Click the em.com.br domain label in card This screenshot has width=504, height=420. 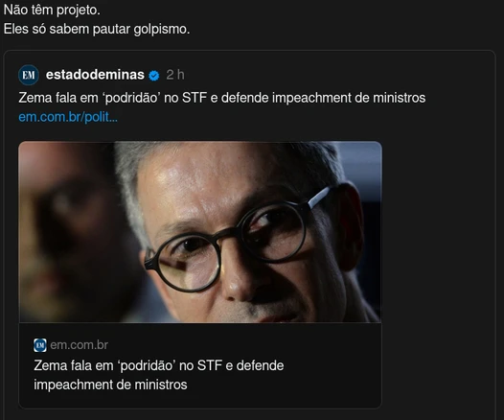coord(80,345)
